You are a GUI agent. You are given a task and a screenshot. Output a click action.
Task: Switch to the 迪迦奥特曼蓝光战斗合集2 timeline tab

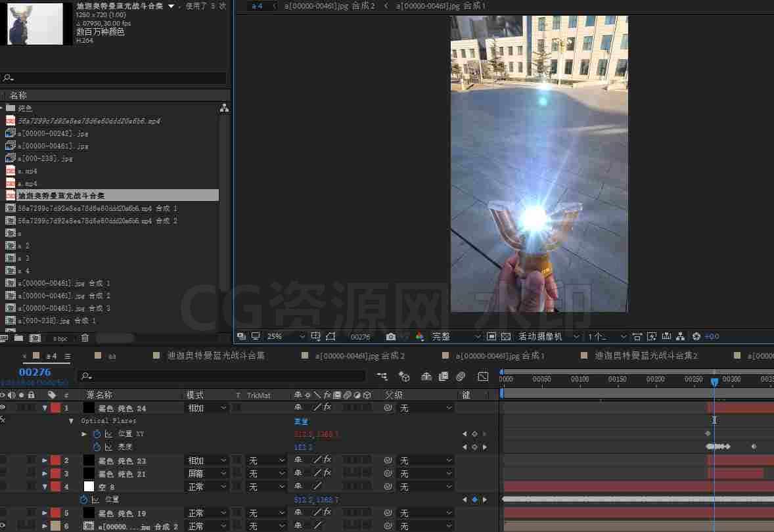coord(646,355)
